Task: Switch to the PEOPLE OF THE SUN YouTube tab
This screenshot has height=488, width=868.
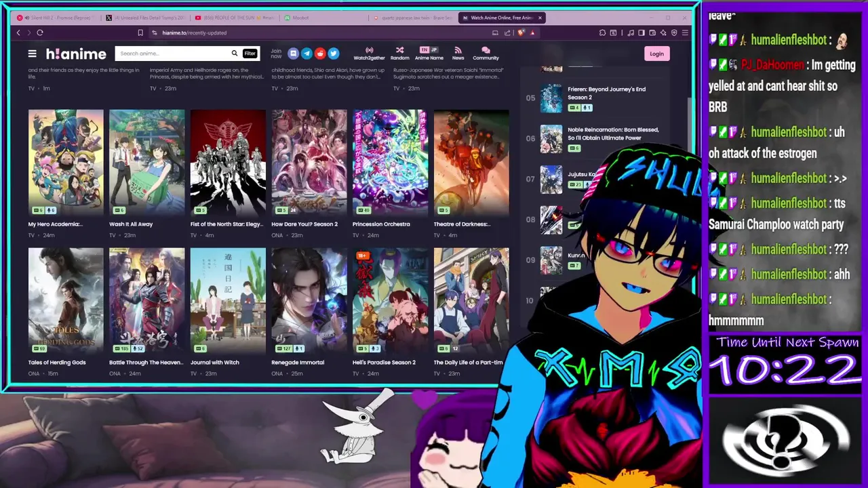Action: [234, 18]
